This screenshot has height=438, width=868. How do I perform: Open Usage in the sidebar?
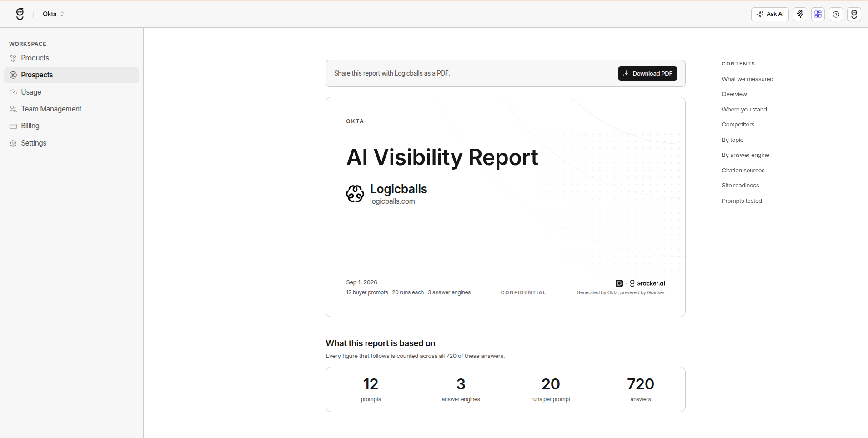pyautogui.click(x=72, y=92)
